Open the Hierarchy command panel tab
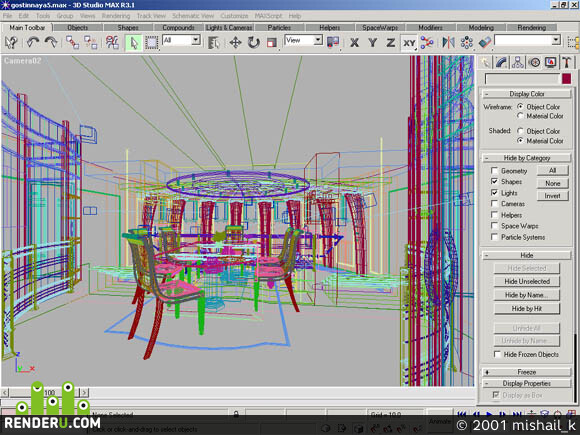 [x=517, y=63]
